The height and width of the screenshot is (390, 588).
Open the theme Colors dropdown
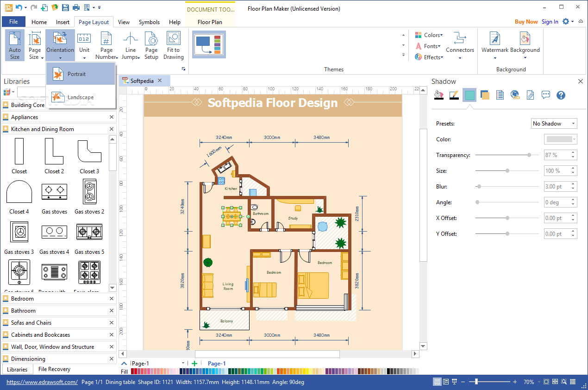(429, 35)
